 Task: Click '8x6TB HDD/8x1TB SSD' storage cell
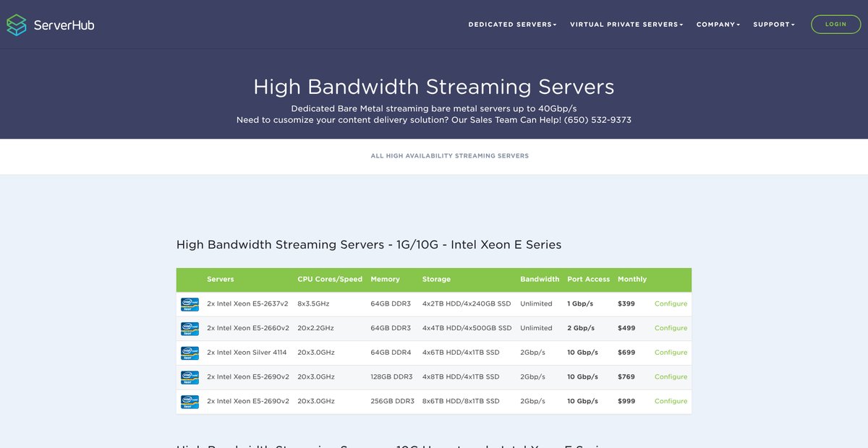tap(461, 401)
